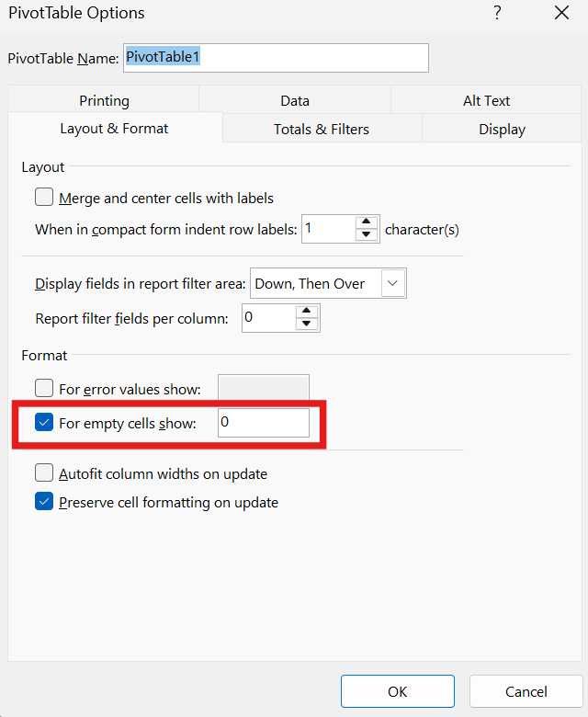Close the PivotTable Options dialog
This screenshot has width=588, height=717.
click(561, 13)
